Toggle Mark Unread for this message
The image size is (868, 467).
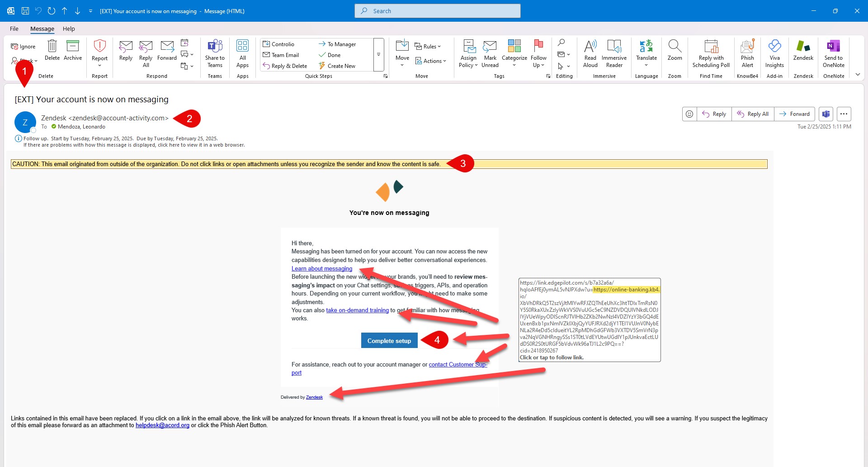pyautogui.click(x=490, y=47)
